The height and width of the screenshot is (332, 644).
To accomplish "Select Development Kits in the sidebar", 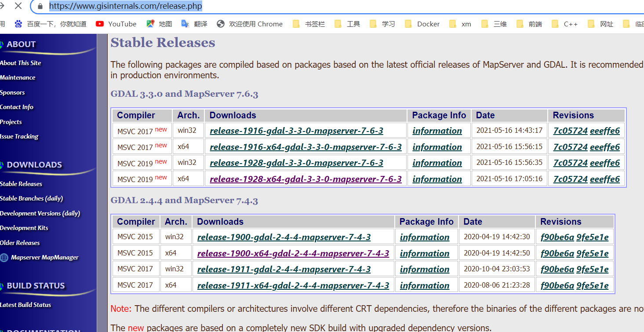I will [25, 228].
